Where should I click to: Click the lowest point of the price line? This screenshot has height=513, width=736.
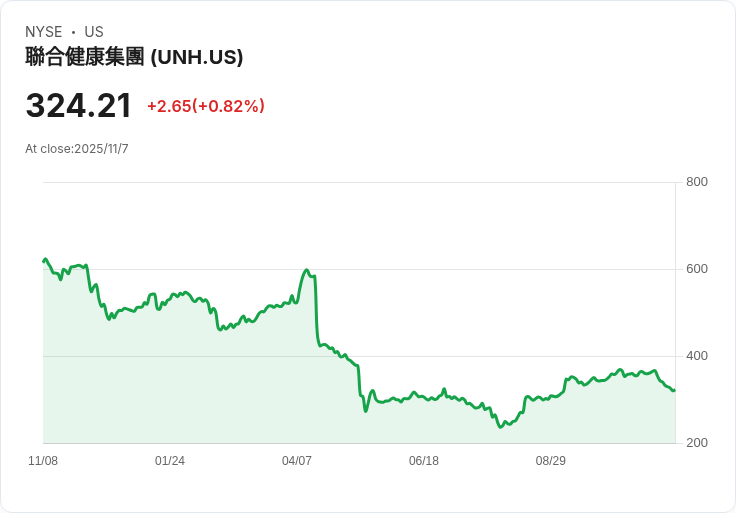tap(500, 427)
